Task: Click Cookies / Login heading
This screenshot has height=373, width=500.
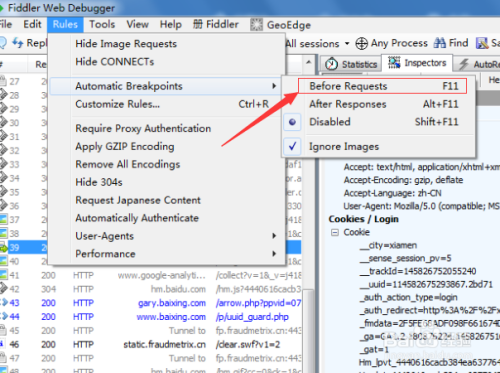Action: coord(364,219)
